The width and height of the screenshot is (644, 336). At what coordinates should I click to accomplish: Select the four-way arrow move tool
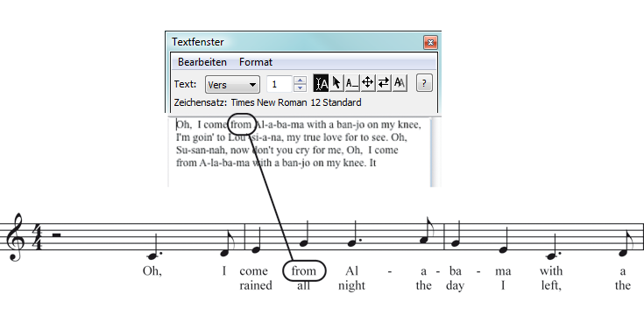(368, 83)
